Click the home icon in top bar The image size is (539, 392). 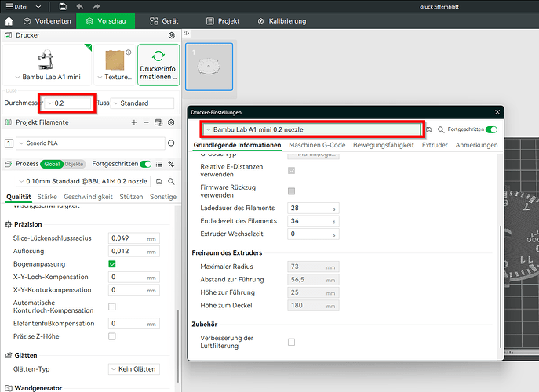[9, 21]
